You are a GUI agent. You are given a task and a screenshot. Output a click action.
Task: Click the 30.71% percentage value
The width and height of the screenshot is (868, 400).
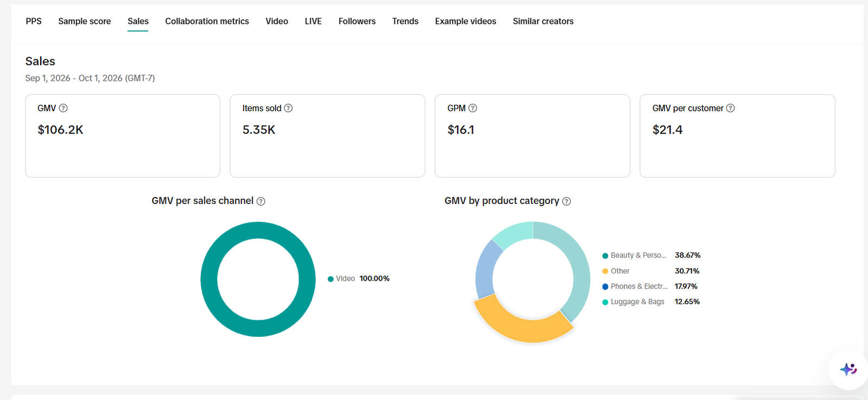687,271
